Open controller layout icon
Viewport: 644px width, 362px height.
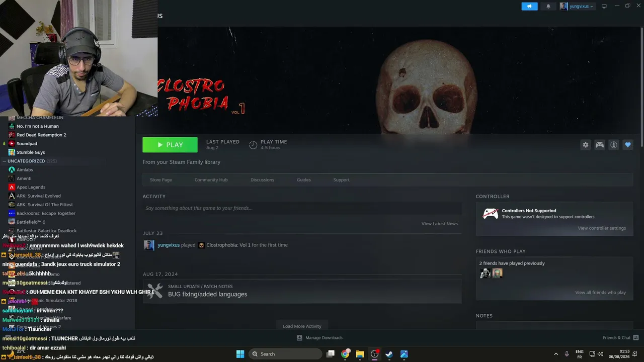click(x=600, y=145)
